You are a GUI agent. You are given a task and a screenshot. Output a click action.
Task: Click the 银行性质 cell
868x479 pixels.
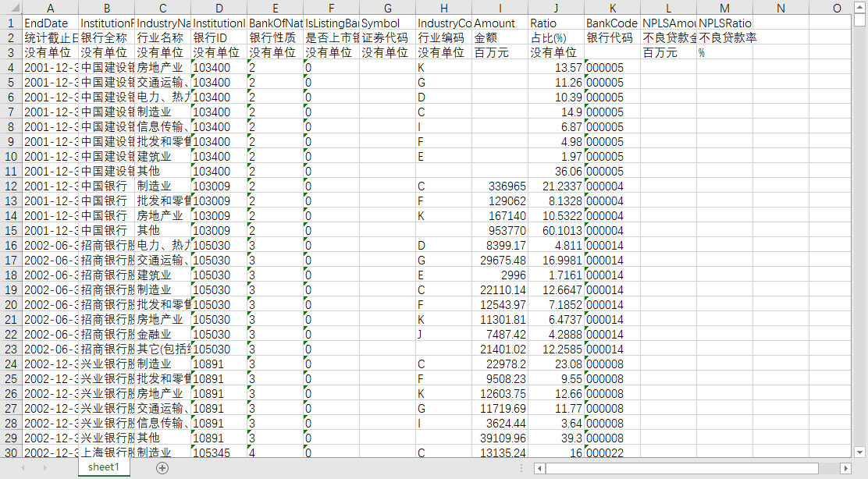click(275, 38)
